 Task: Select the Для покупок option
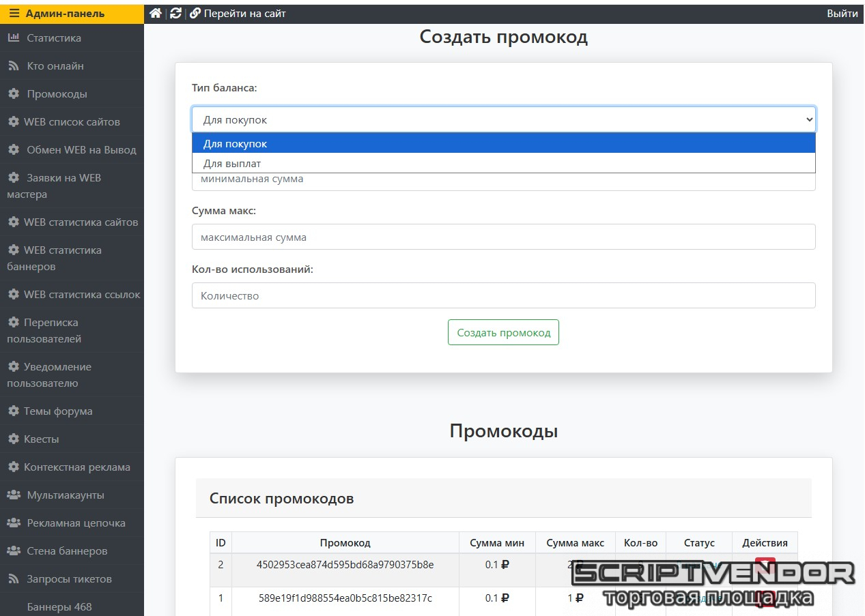[x=503, y=144]
